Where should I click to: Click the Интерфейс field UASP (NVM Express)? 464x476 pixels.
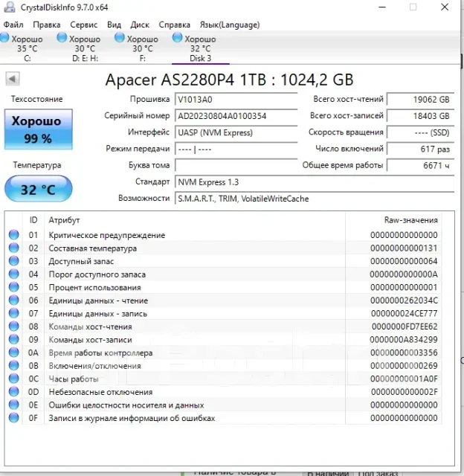click(236, 132)
